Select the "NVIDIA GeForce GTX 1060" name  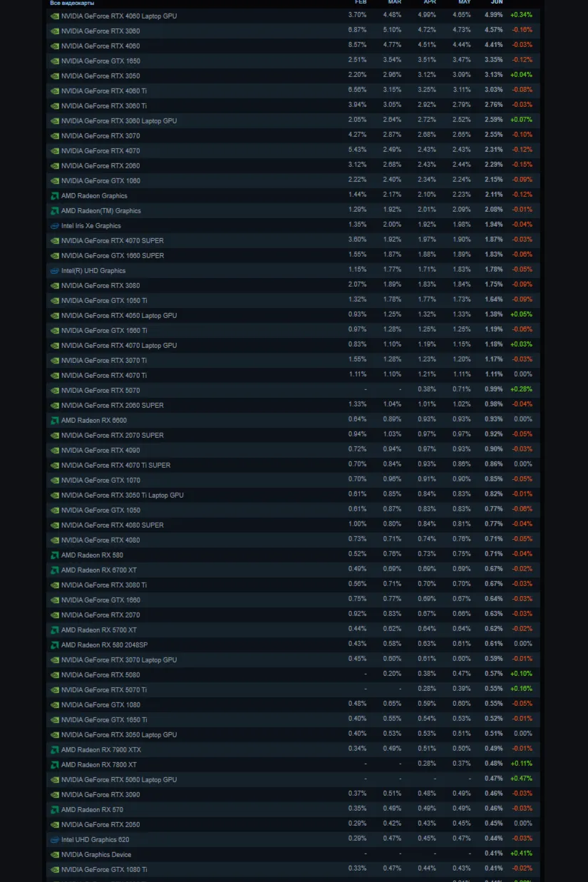point(100,180)
